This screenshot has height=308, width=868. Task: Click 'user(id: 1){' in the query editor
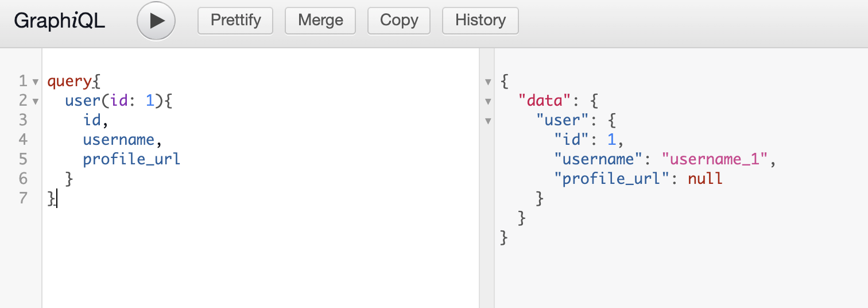point(119,101)
